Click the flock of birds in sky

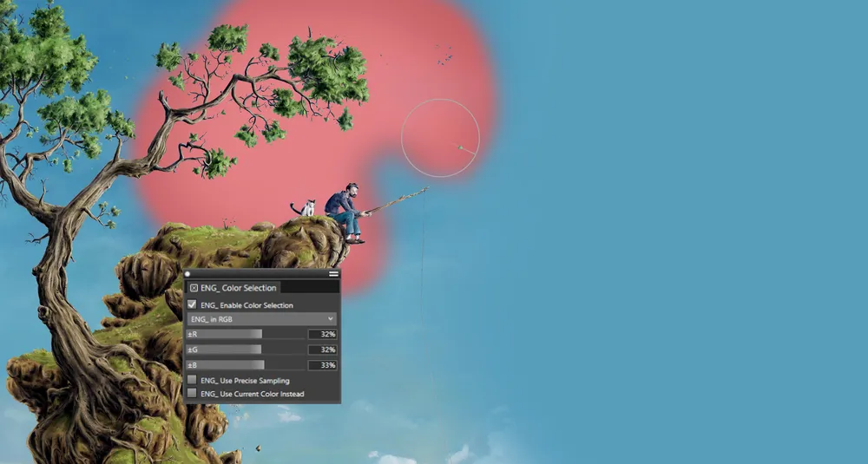click(x=444, y=55)
